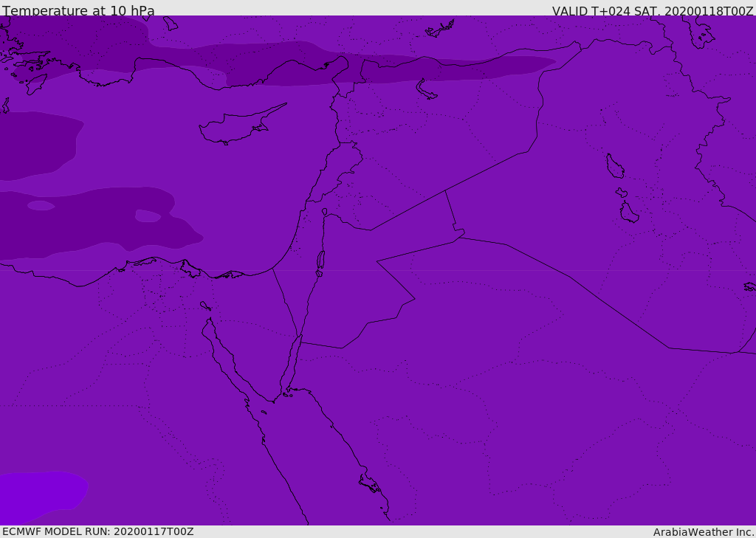Click the lake south of Lake Tharthar

tap(628, 213)
